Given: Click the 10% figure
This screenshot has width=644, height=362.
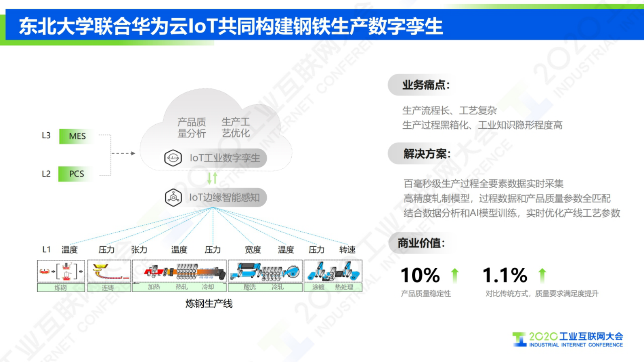Looking at the screenshot, I should tap(420, 275).
